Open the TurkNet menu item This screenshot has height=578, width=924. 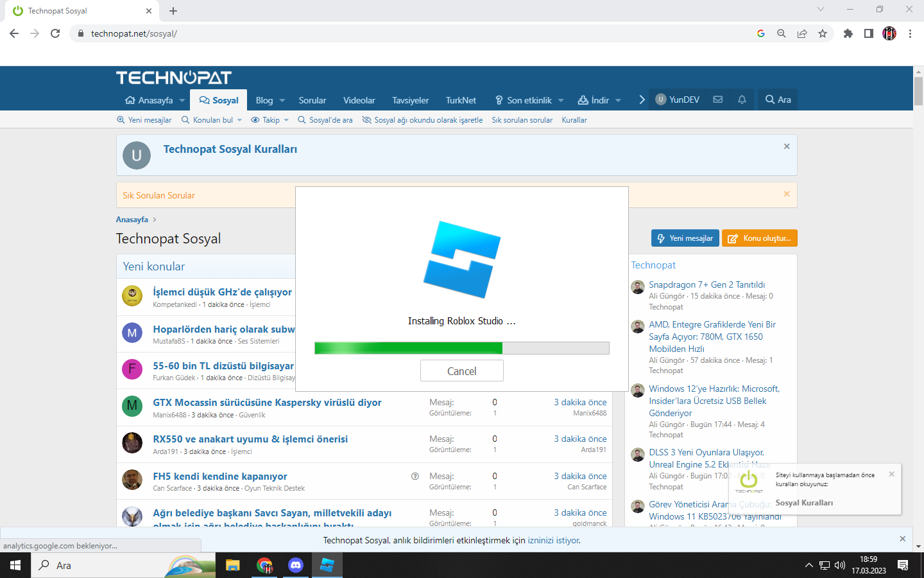[461, 100]
